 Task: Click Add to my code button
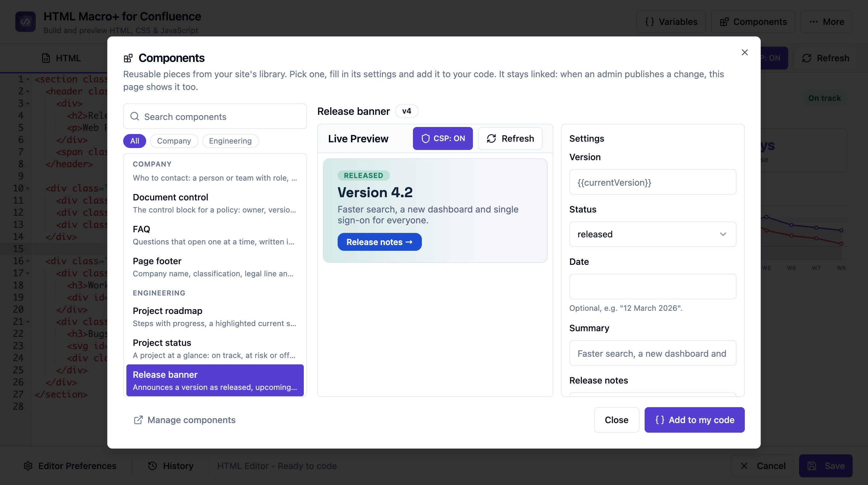pyautogui.click(x=694, y=420)
